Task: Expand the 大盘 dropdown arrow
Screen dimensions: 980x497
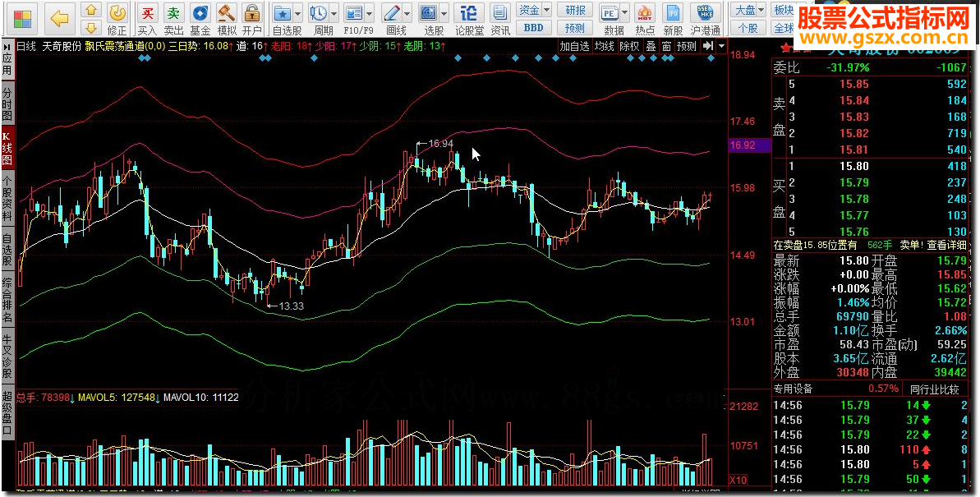Action: click(x=761, y=10)
